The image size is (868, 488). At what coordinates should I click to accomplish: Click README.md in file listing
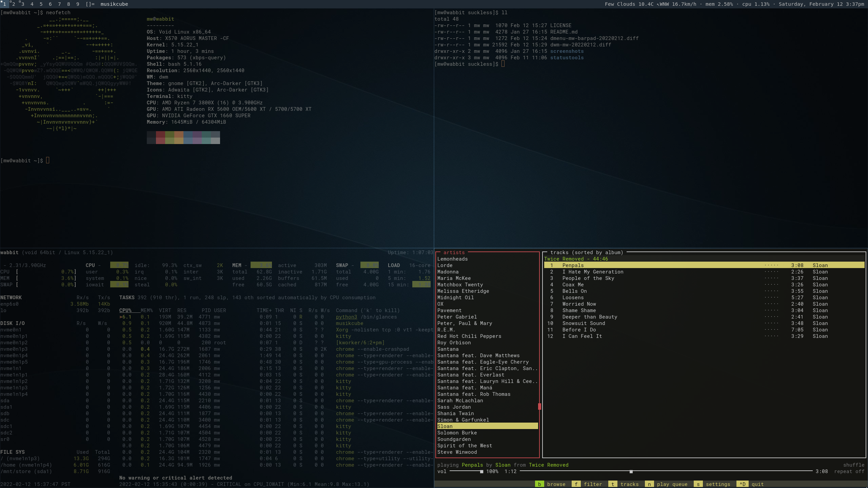564,32
